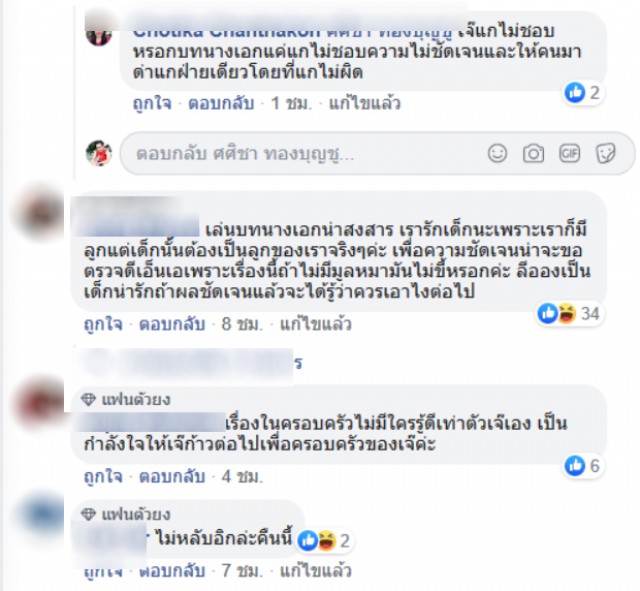Viewport: 640px width, 591px height.
Task: Open reactions showing 2 on last comment
Action: pos(324,541)
